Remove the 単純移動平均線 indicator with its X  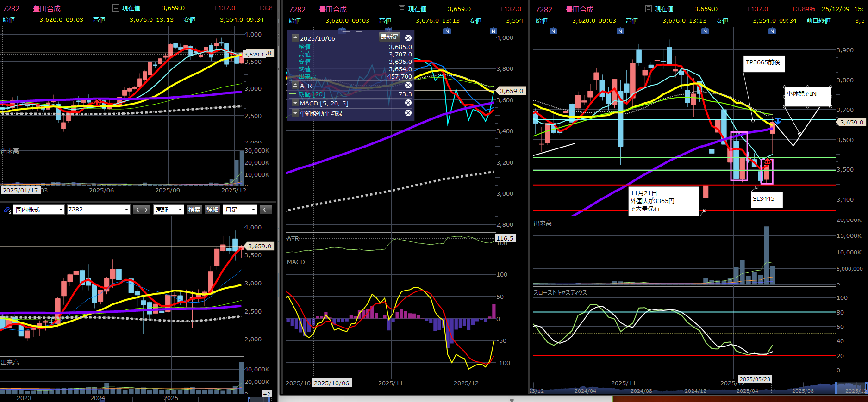click(408, 113)
